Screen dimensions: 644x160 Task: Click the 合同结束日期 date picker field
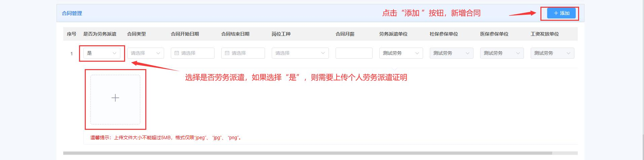click(x=246, y=53)
